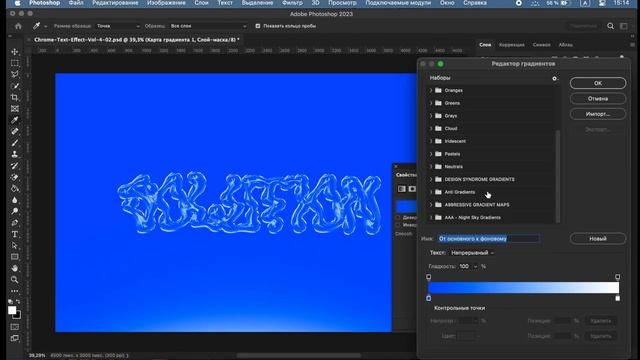
Task: Open the Файл menu
Action: [x=76, y=3]
